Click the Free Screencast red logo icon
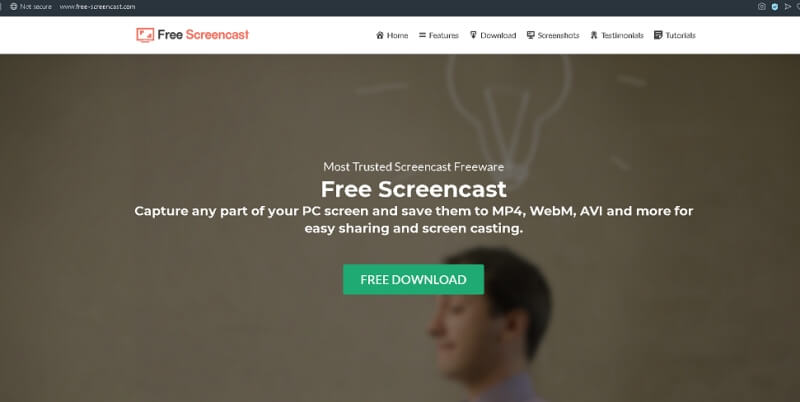 tap(145, 35)
